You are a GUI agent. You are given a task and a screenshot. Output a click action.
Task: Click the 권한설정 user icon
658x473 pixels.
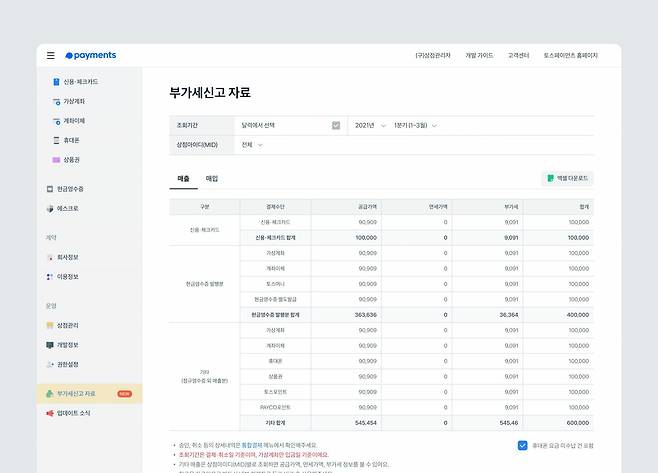click(x=50, y=364)
